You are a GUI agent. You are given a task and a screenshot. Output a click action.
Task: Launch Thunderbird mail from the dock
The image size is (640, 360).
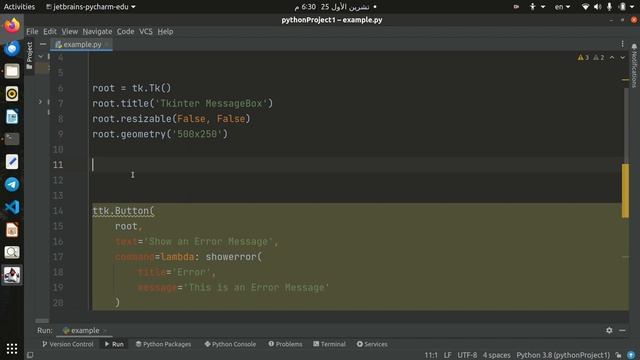point(12,49)
